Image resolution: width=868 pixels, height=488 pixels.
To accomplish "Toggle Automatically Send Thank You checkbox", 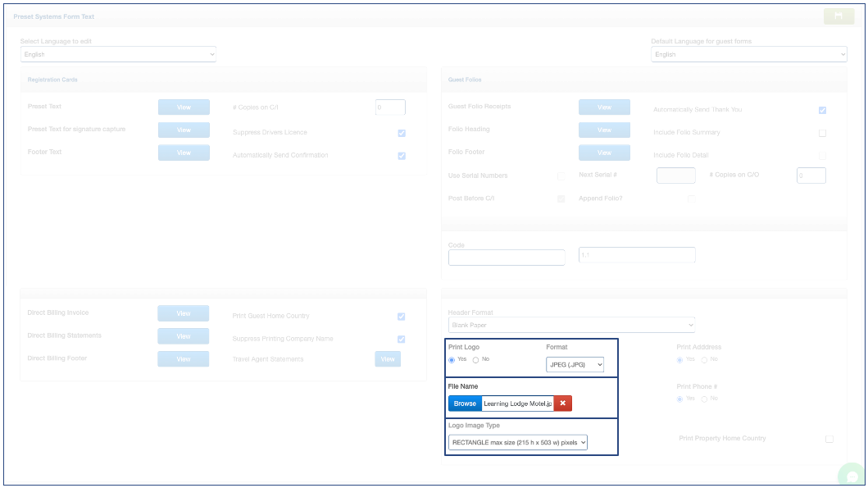I will [x=822, y=110].
